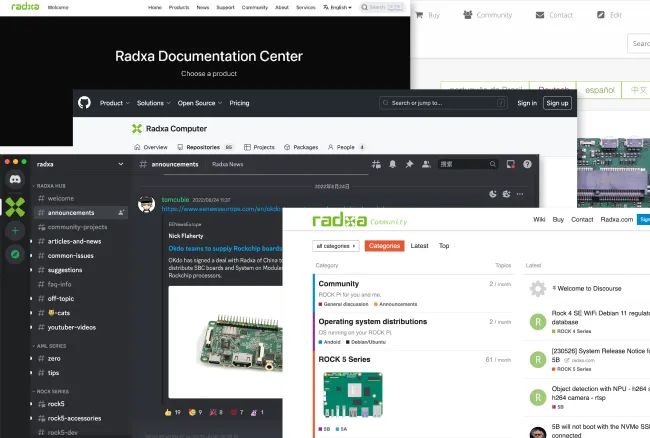Click the Discord search field
Screen dimensions: 650x438
coord(468,164)
